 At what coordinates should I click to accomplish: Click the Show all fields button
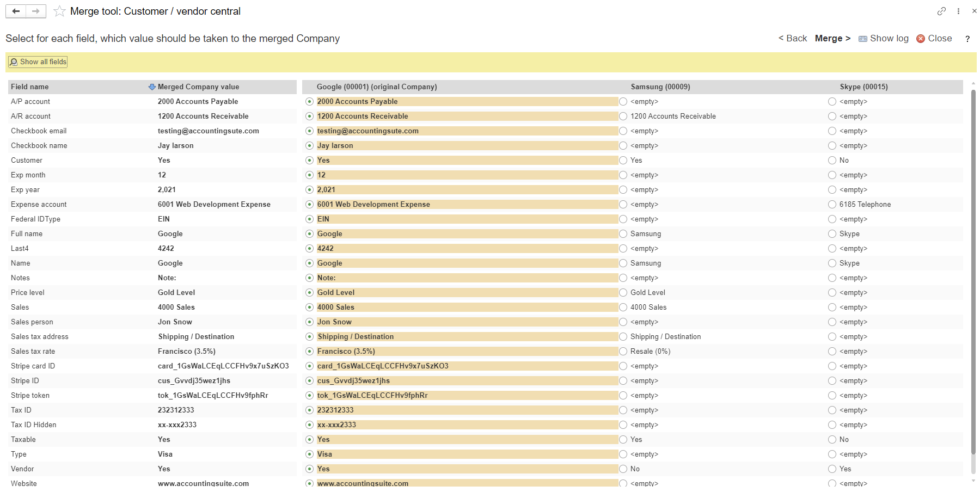pos(38,62)
